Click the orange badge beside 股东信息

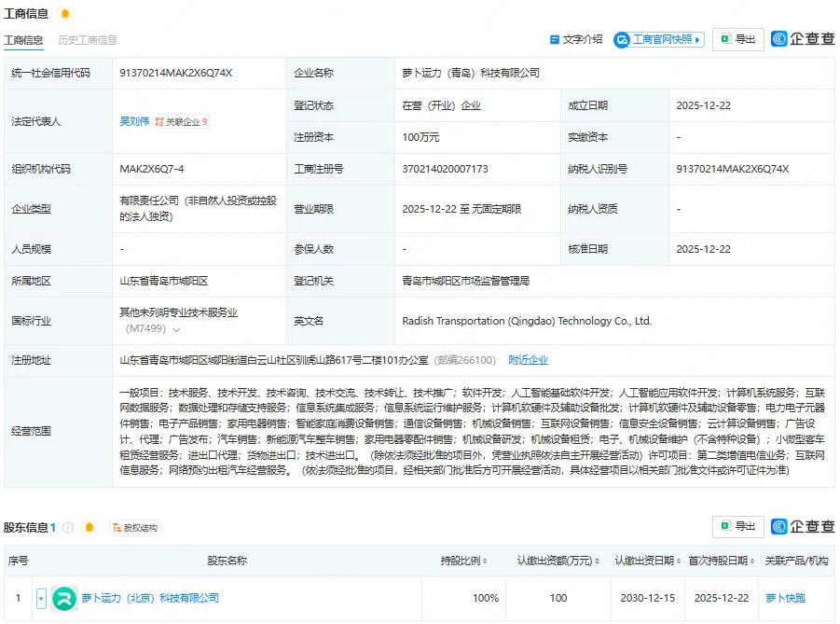[90, 527]
